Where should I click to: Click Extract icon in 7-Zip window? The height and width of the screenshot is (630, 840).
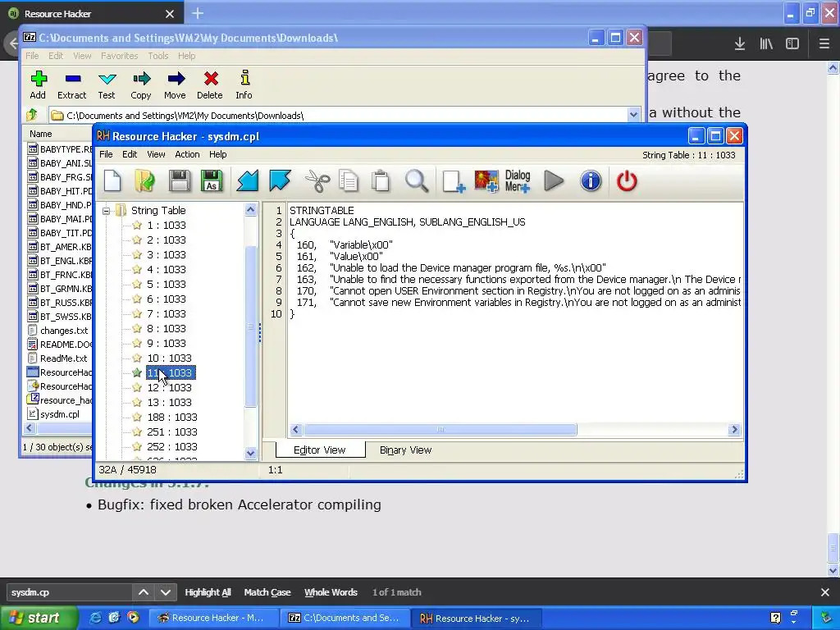click(x=72, y=84)
